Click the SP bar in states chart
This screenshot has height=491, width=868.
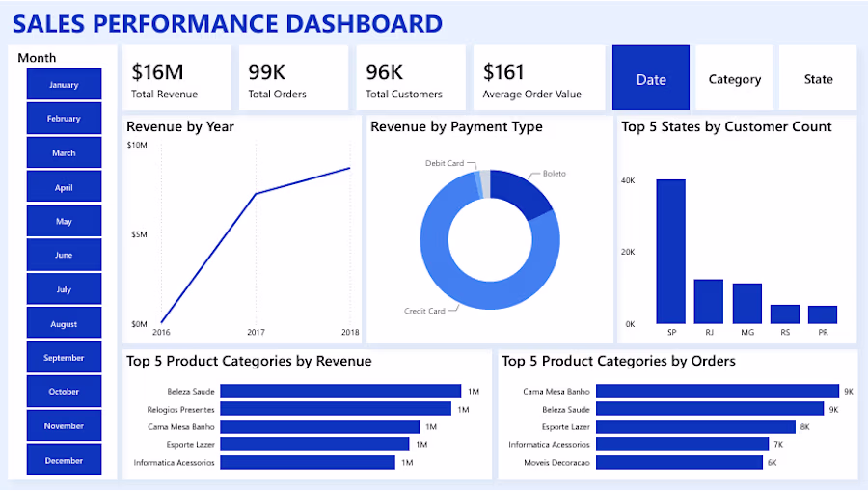671,252
